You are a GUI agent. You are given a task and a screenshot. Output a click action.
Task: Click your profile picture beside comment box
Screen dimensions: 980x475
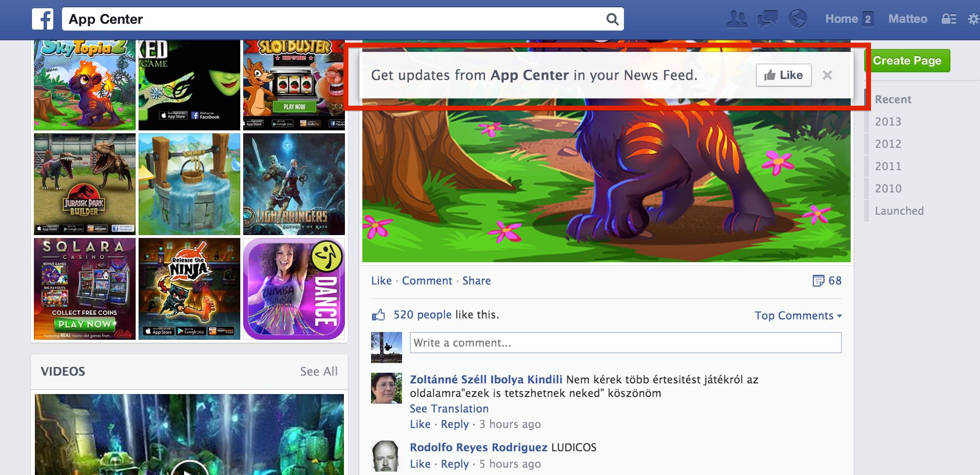coord(387,348)
